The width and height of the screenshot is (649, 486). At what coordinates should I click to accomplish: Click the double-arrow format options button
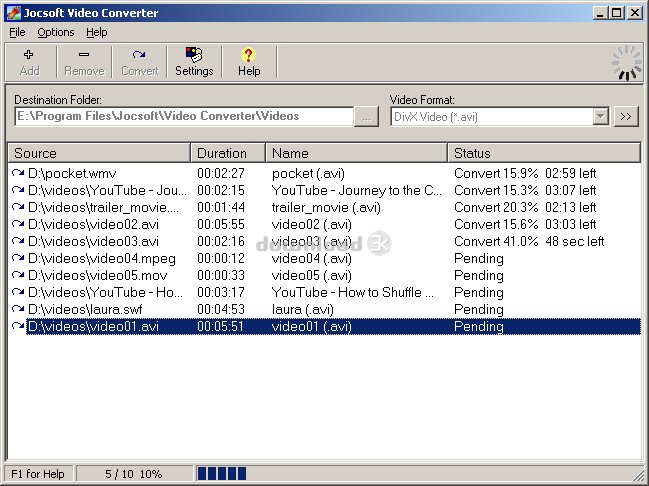626,117
